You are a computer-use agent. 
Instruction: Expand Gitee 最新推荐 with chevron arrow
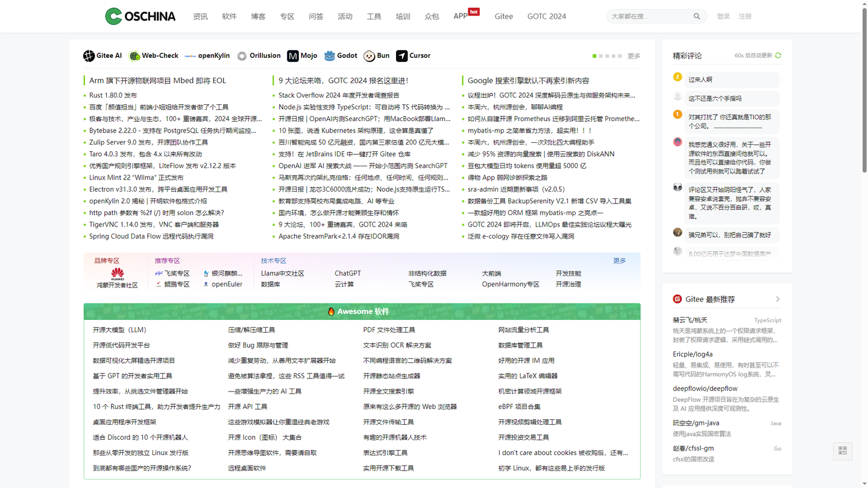778,299
